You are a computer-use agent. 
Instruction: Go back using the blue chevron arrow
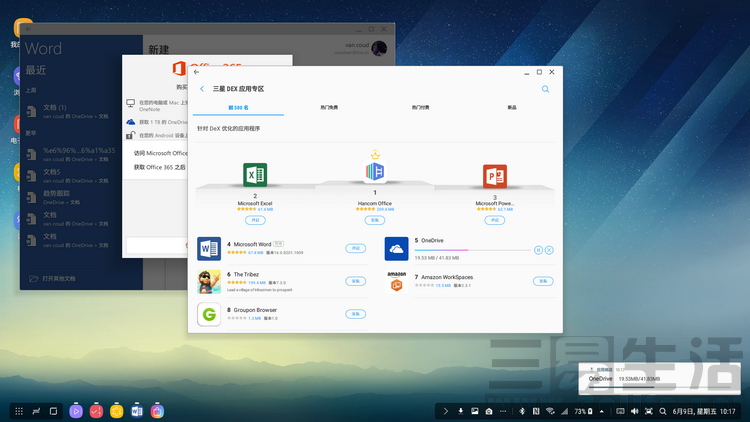click(x=202, y=89)
